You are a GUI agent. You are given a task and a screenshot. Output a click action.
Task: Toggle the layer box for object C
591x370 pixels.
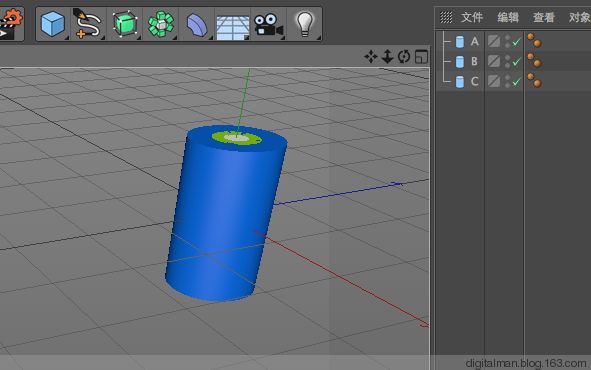pyautogui.click(x=494, y=81)
